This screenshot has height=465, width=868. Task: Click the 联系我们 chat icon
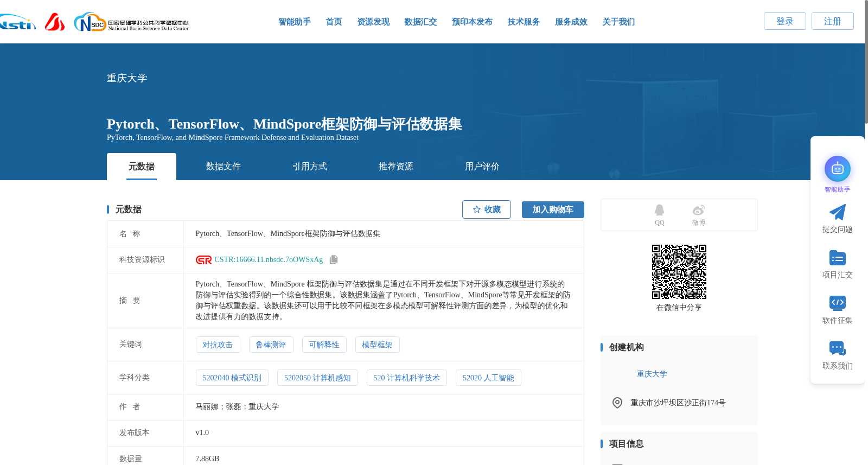pyautogui.click(x=838, y=348)
